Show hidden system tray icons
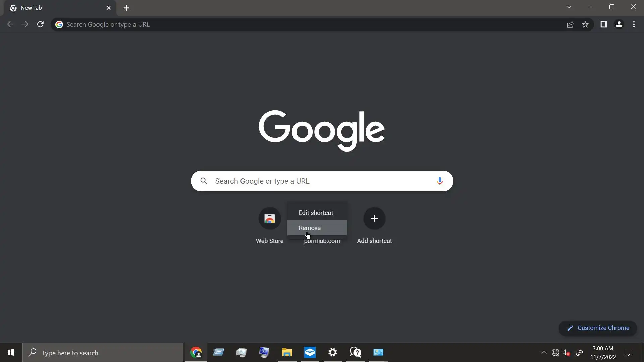This screenshot has height=362, width=644. (x=544, y=352)
